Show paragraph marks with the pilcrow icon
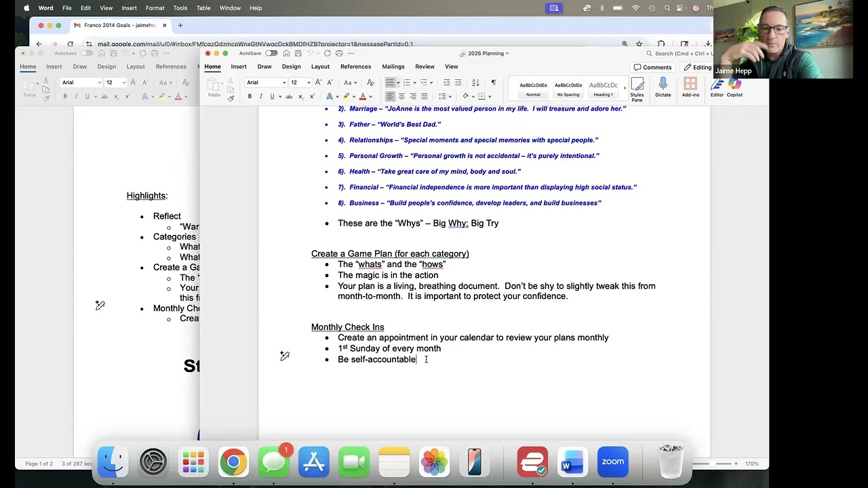 click(493, 83)
